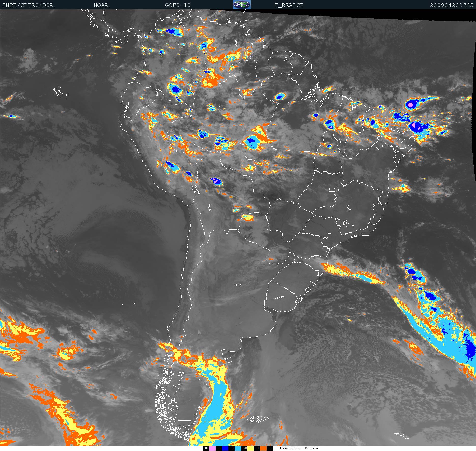
Task: Click the -40 legend temperature label
Action: pos(257,448)
